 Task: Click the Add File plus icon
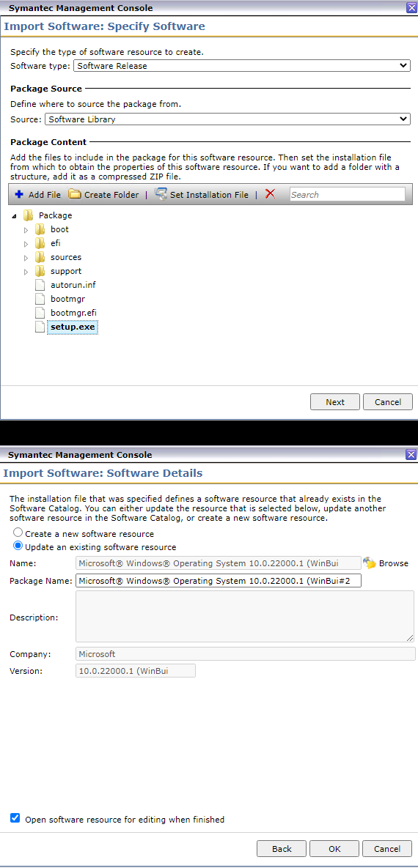(x=19, y=194)
